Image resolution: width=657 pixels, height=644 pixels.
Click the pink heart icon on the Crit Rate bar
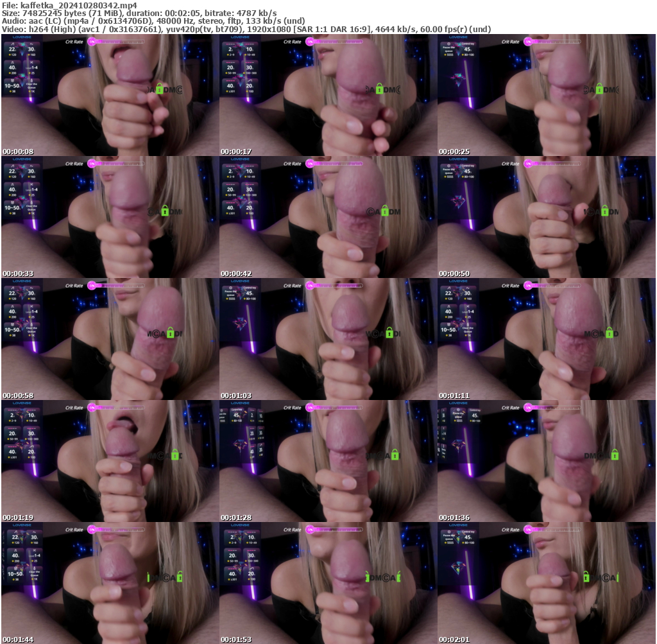coord(92,41)
